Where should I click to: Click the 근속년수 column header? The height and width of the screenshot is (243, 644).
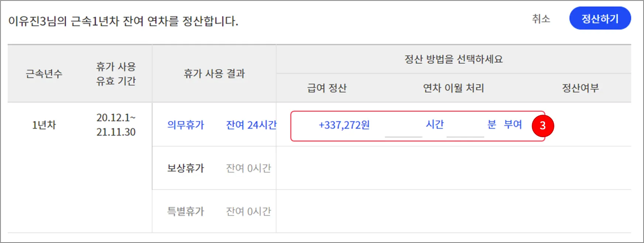click(x=44, y=74)
